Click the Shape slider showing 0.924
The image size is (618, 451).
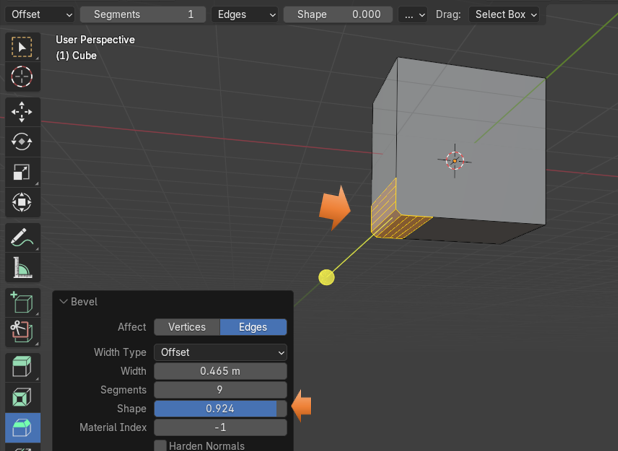click(220, 408)
